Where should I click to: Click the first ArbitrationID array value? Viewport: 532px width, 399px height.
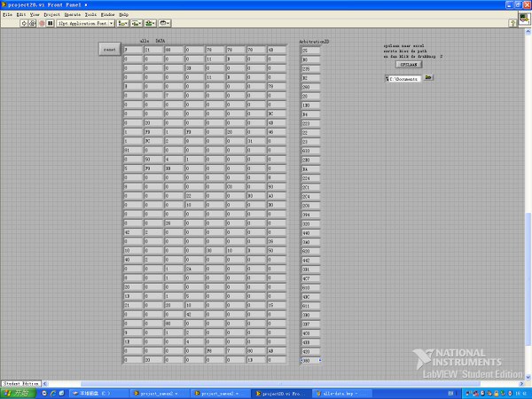coord(309,51)
